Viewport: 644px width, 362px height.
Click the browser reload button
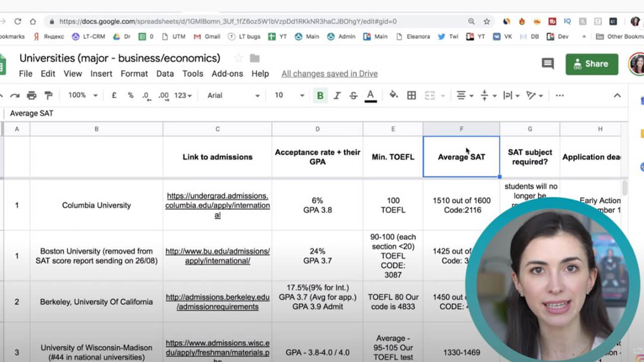tap(18, 22)
